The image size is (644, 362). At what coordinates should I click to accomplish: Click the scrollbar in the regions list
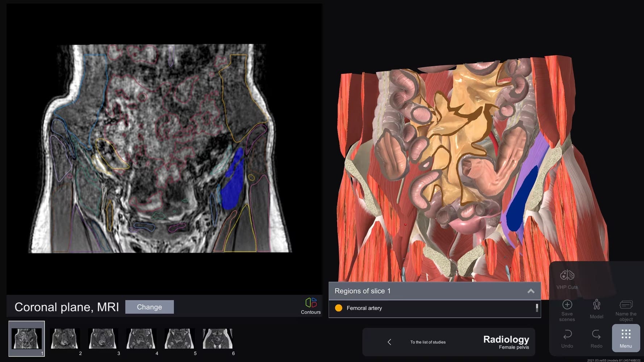(x=537, y=308)
